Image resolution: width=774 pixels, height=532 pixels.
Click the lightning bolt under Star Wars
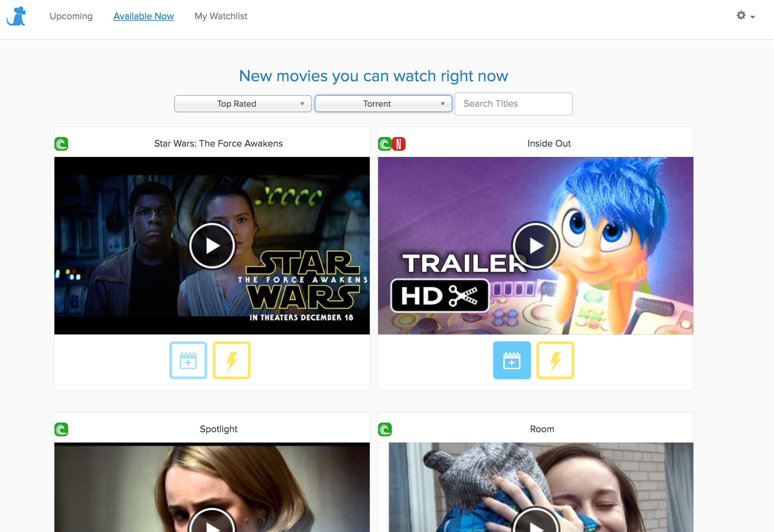[231, 360]
